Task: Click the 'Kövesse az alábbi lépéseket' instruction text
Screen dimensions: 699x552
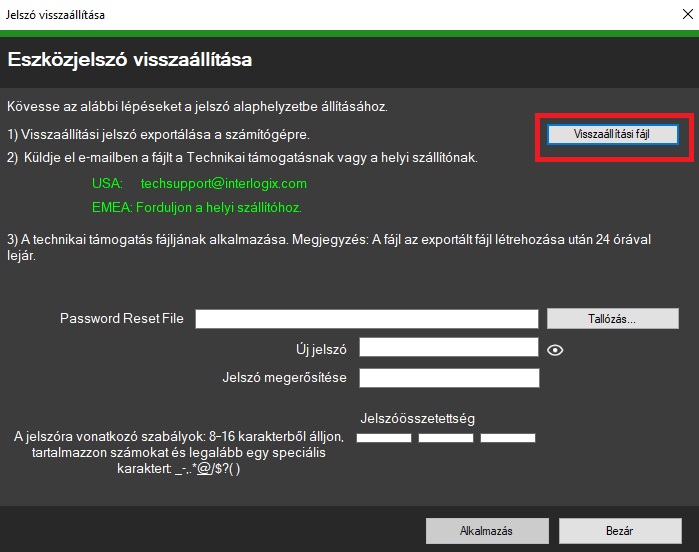Action: click(197, 107)
